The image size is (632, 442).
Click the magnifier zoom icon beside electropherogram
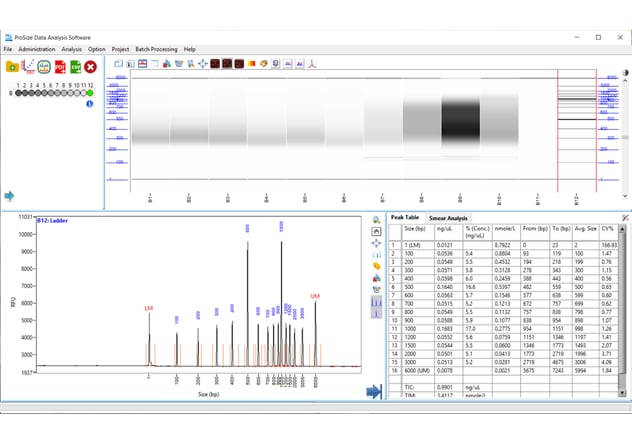coord(376,219)
